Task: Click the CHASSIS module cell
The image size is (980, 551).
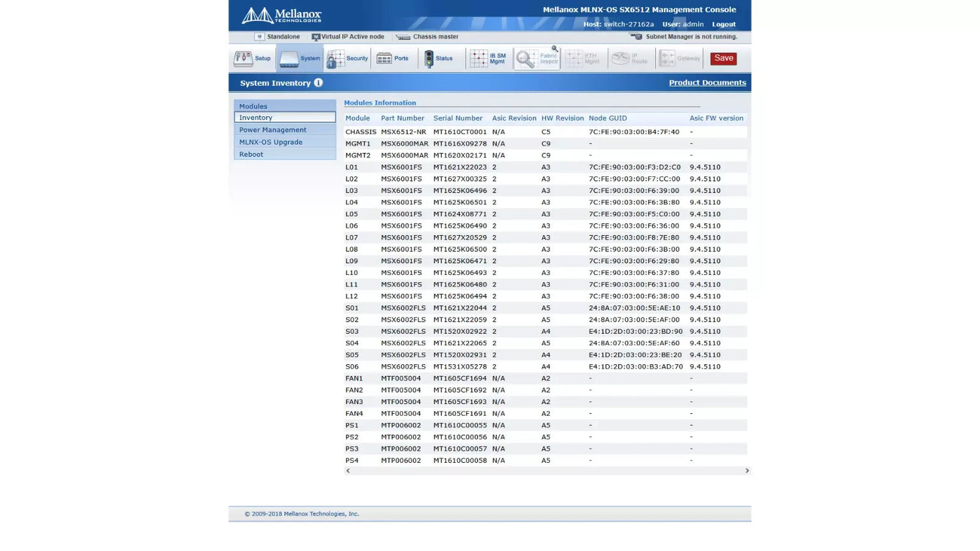Action: (x=361, y=132)
